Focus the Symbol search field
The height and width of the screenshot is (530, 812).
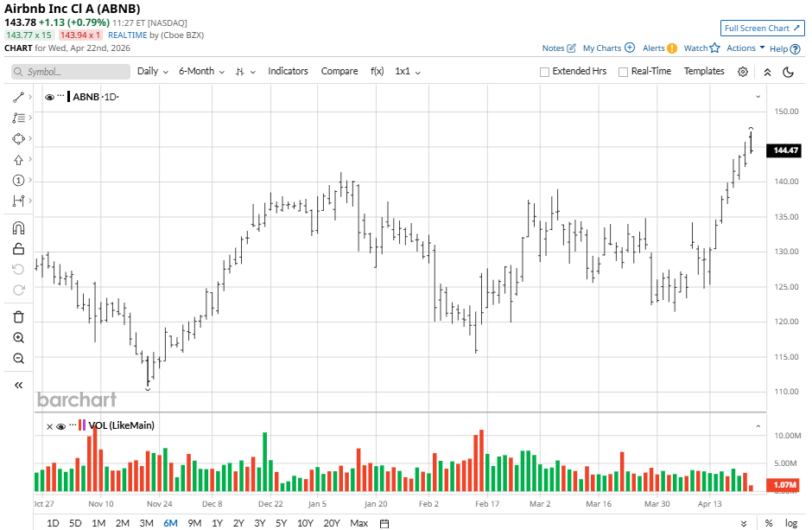tap(71, 72)
